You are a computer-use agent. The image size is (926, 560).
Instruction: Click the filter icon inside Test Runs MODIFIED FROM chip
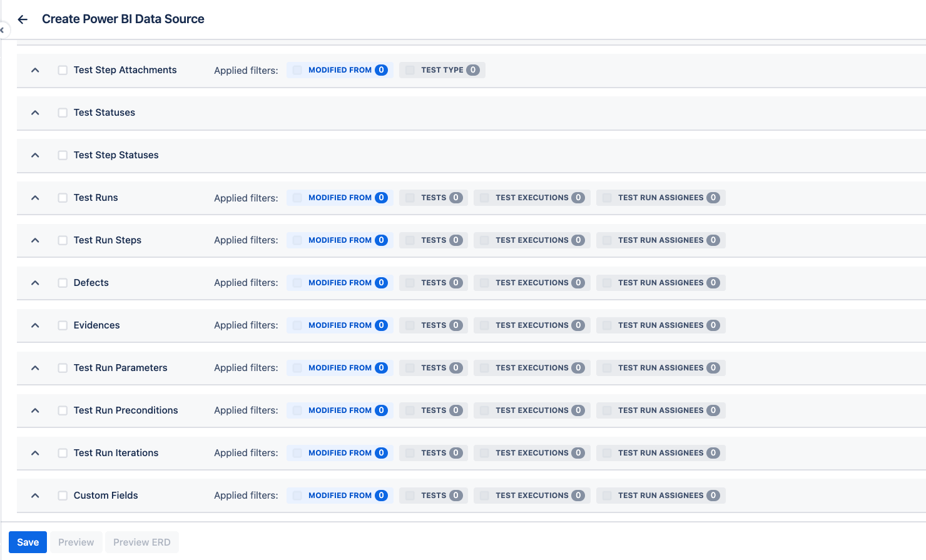[x=296, y=197]
